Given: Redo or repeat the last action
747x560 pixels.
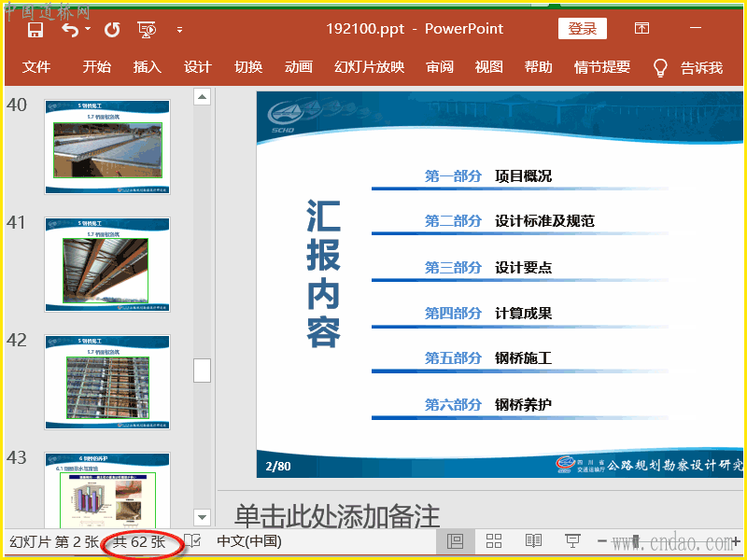Looking at the screenshot, I should (112, 30).
